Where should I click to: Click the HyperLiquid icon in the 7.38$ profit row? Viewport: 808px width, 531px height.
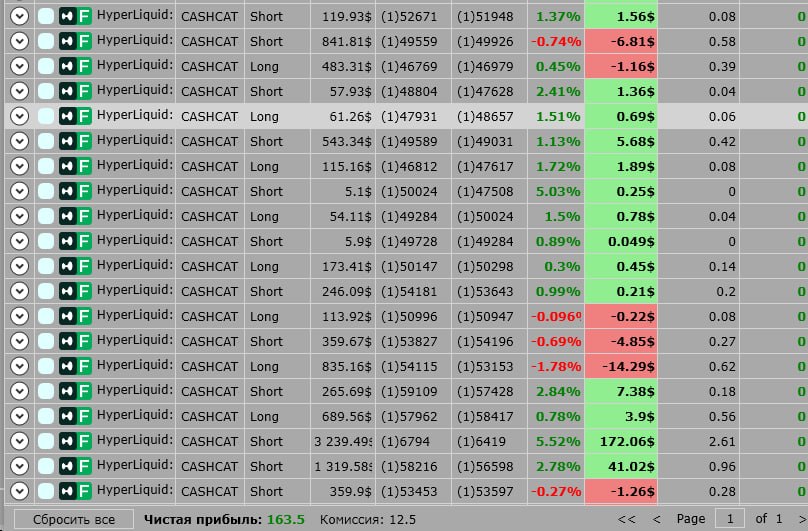pos(67,391)
